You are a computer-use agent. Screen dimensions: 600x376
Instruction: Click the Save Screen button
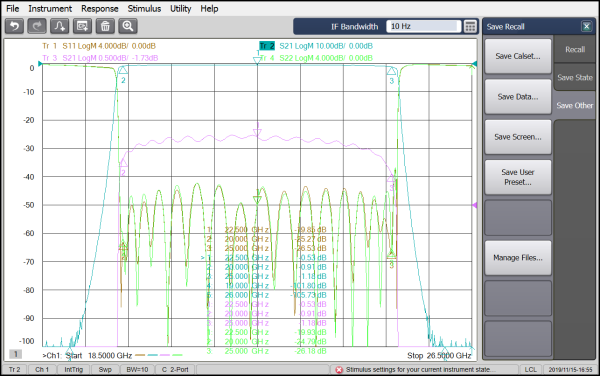pos(518,137)
